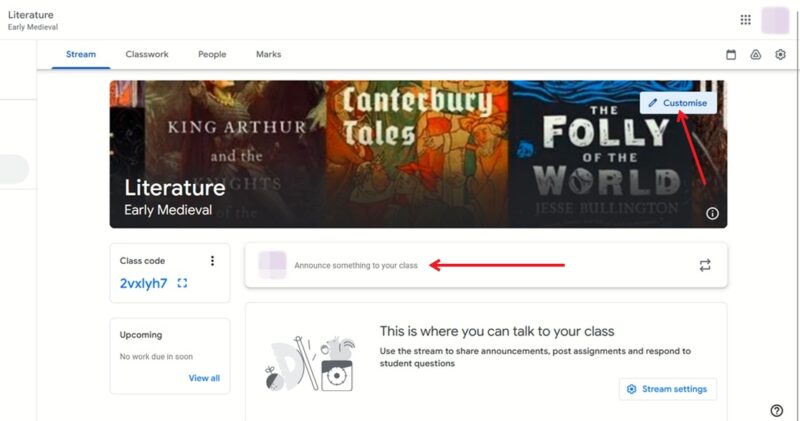Click the banner info icon
The width and height of the screenshot is (800, 421).
tap(713, 213)
